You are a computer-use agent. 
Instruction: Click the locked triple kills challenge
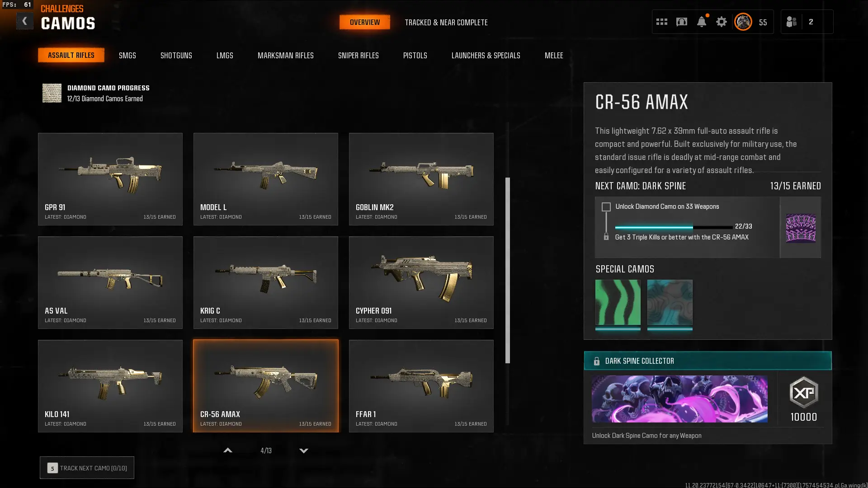tap(681, 237)
